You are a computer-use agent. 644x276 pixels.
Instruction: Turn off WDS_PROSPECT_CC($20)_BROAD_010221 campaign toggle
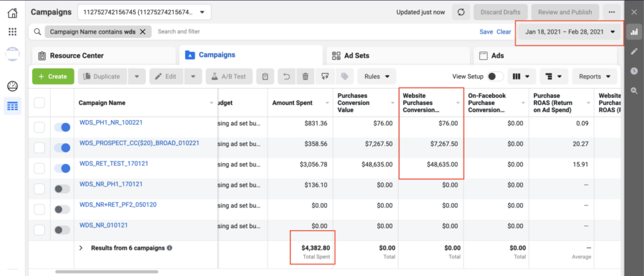pos(62,148)
